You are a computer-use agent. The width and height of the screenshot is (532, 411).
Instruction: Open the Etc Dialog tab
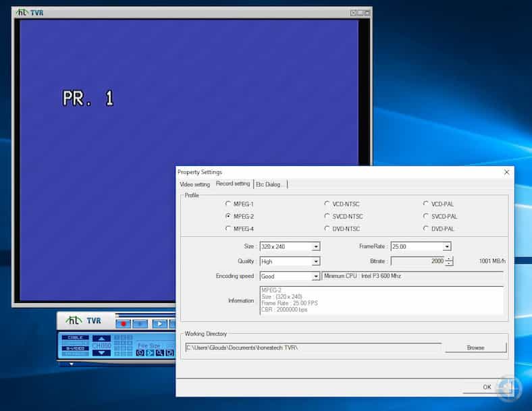pyautogui.click(x=270, y=184)
